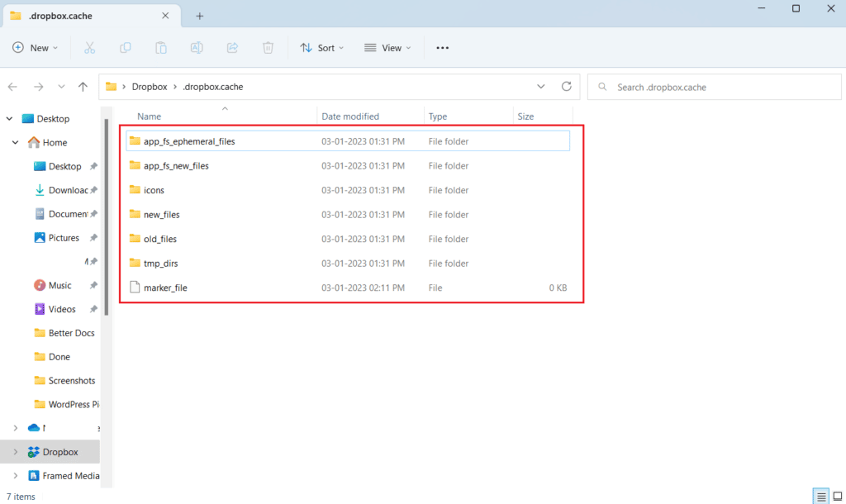Viewport: 846px width, 504px height.
Task: Click the Cut icon on the toolbar
Action: (89, 47)
